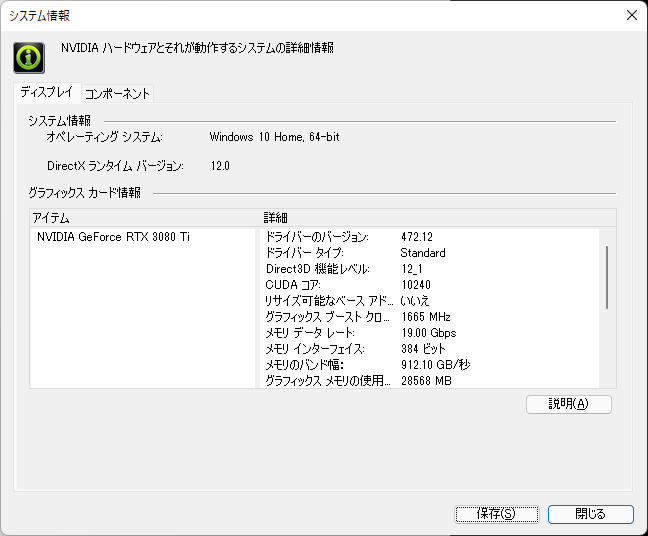Click the 12_1 feature level value
The image size is (648, 536).
tap(412, 269)
